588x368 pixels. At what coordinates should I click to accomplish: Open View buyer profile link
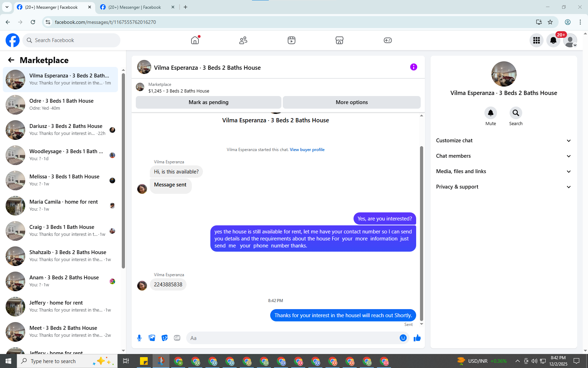307,150
